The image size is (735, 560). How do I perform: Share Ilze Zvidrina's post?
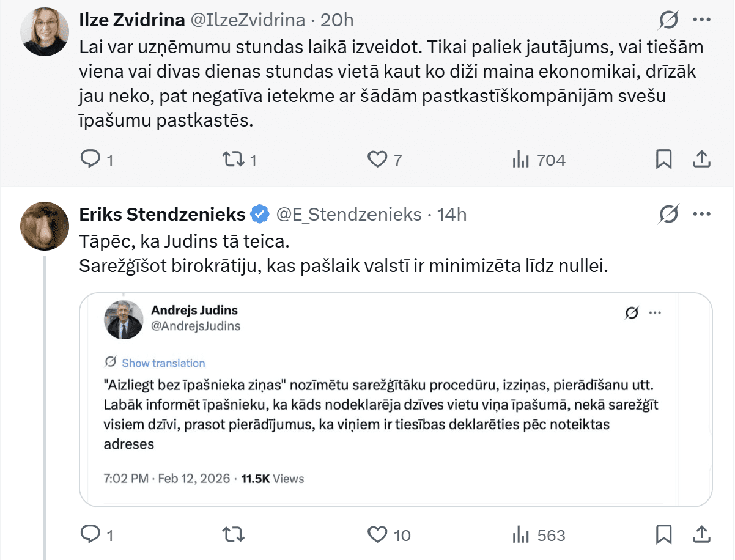[701, 160]
